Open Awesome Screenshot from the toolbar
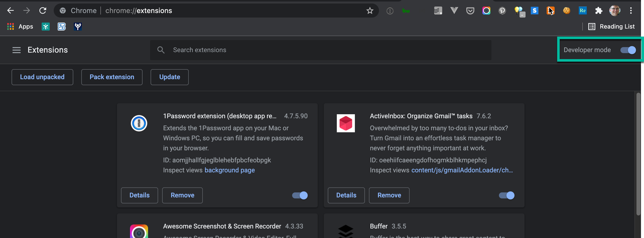This screenshot has width=644, height=238. pyautogui.click(x=486, y=11)
